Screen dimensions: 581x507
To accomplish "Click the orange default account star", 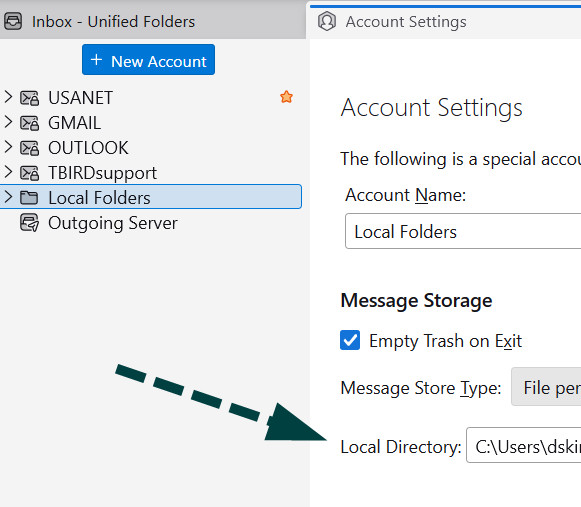I will pos(286,97).
